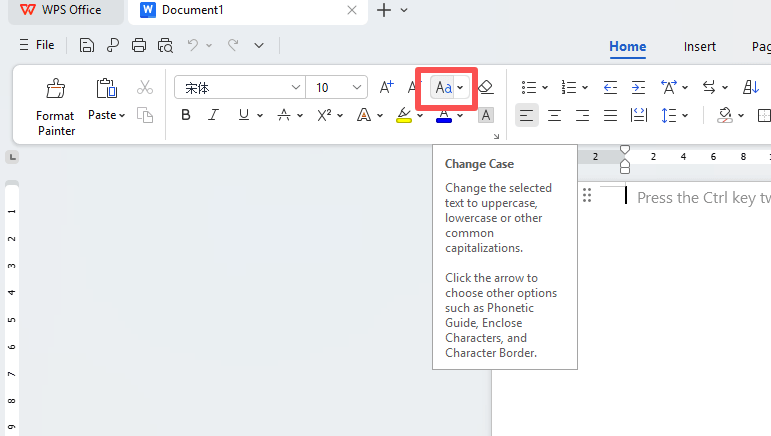Toggle Bold formatting
The image size is (771, 436).
click(x=185, y=115)
